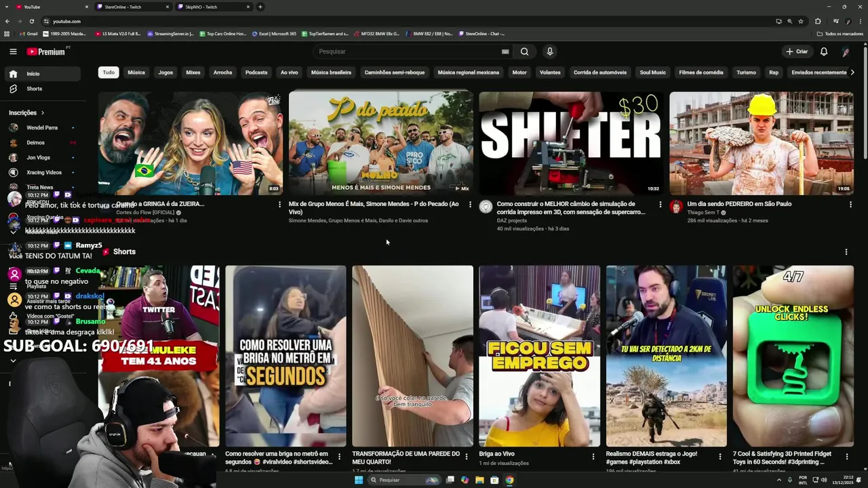
Task: Show hidden icons in the system tray
Action: pyautogui.click(x=778, y=480)
